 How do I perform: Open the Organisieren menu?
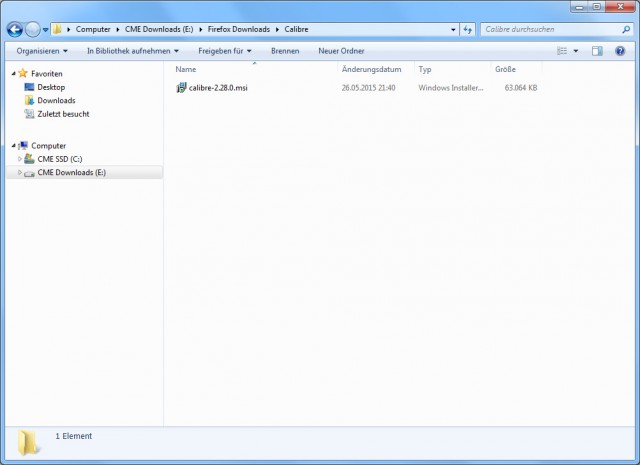42,51
